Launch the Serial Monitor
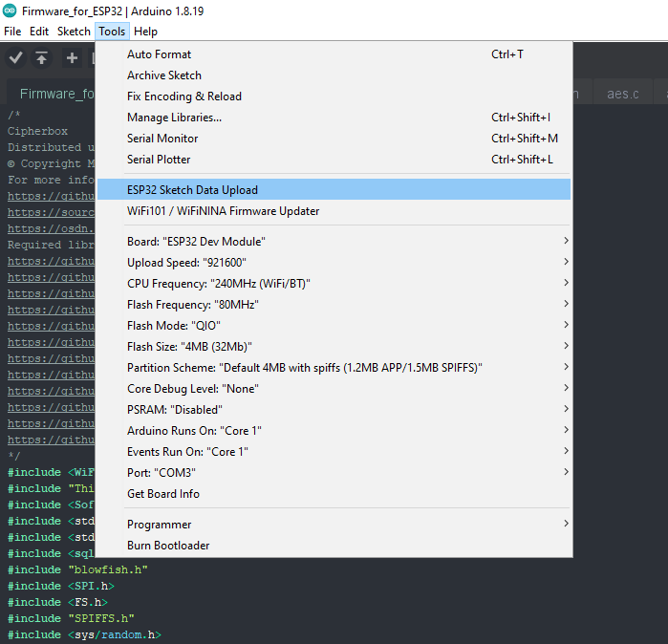This screenshot has width=668, height=644. pos(334,139)
